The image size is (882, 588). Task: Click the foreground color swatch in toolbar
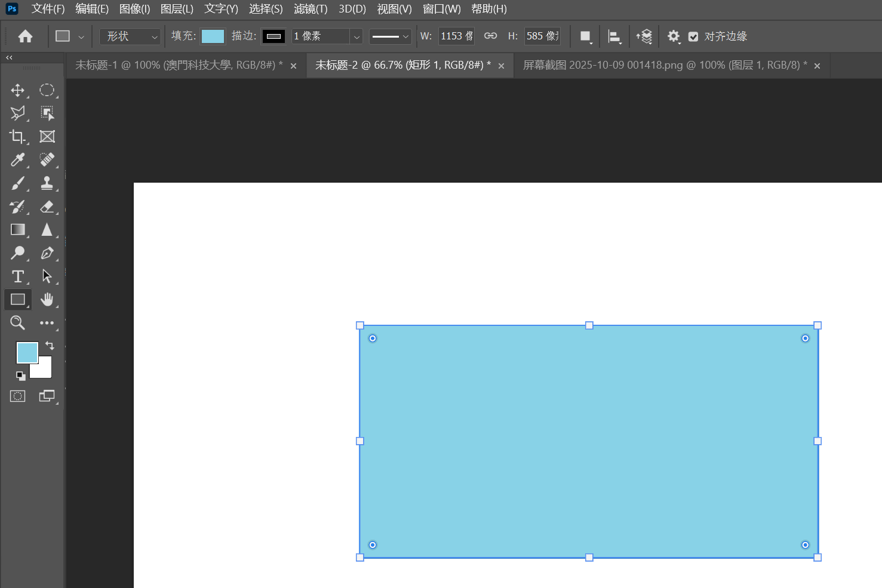click(27, 352)
